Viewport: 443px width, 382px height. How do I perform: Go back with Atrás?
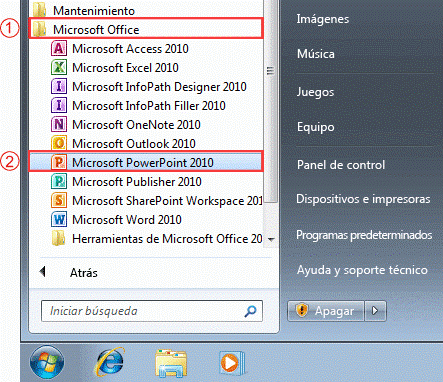pyautogui.click(x=84, y=273)
